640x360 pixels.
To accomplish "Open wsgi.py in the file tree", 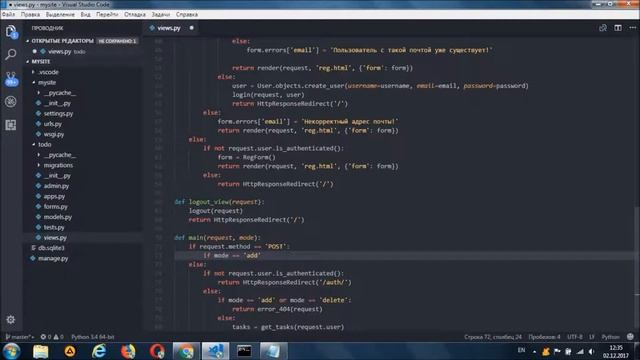I will pyautogui.click(x=54, y=134).
